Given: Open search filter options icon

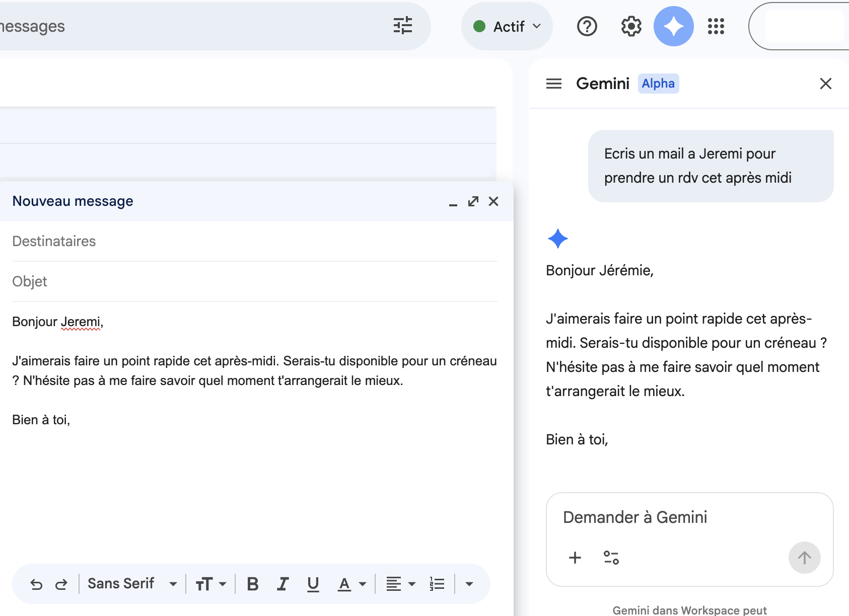Looking at the screenshot, I should 403,26.
